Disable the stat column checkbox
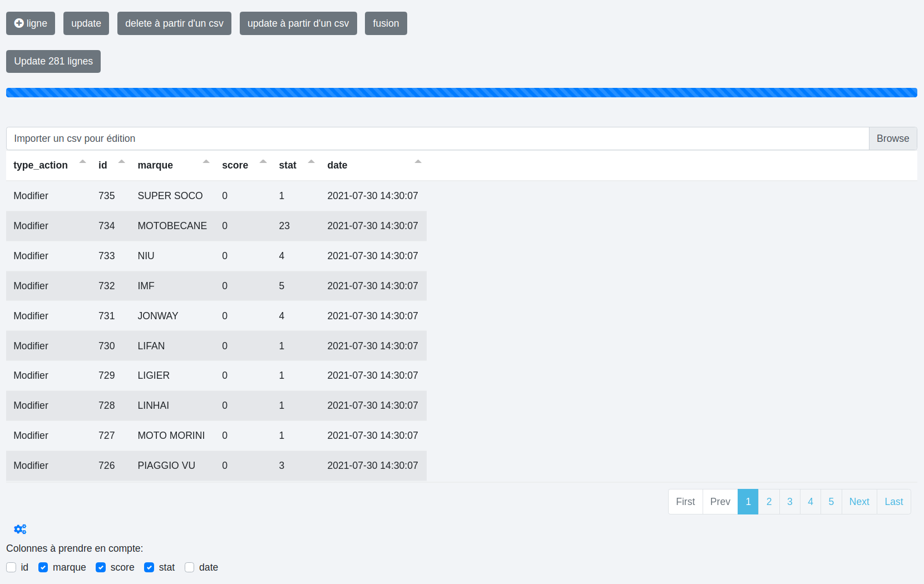The image size is (924, 584). pos(149,567)
